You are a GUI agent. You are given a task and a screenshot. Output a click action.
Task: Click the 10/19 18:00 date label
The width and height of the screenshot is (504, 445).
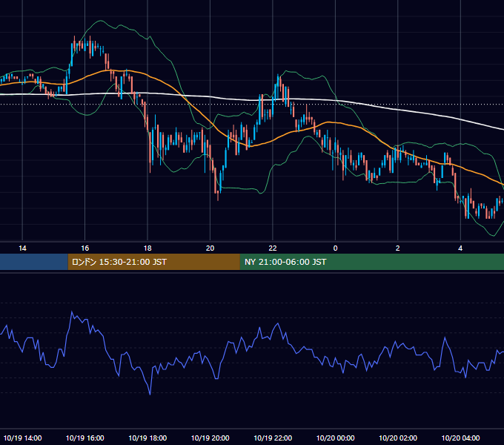coord(147,438)
